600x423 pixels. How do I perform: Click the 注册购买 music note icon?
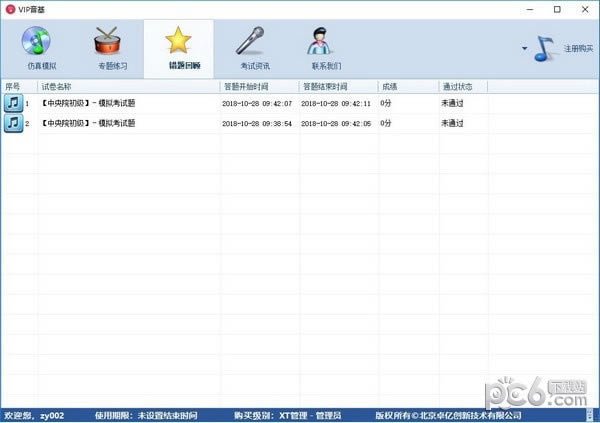point(545,47)
